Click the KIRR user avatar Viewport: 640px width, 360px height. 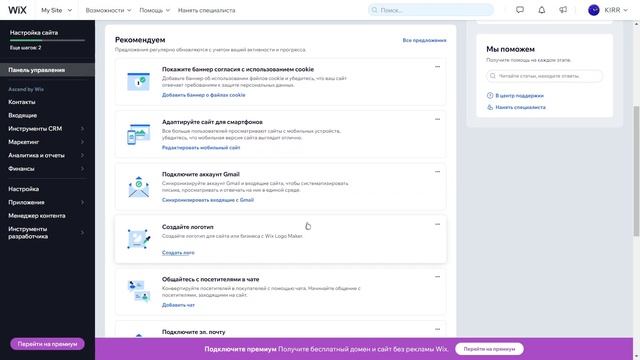tap(593, 10)
